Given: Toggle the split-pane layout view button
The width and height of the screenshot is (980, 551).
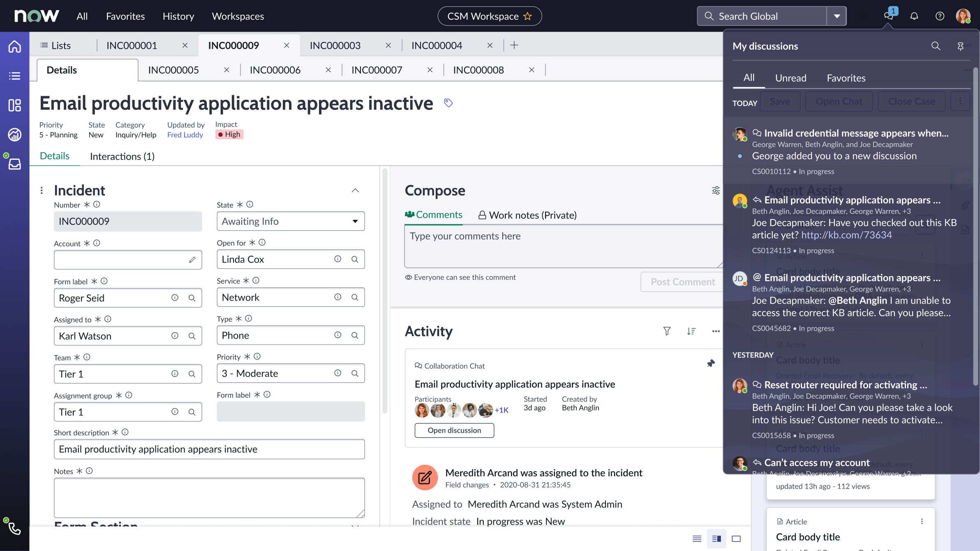Looking at the screenshot, I should tap(717, 539).
